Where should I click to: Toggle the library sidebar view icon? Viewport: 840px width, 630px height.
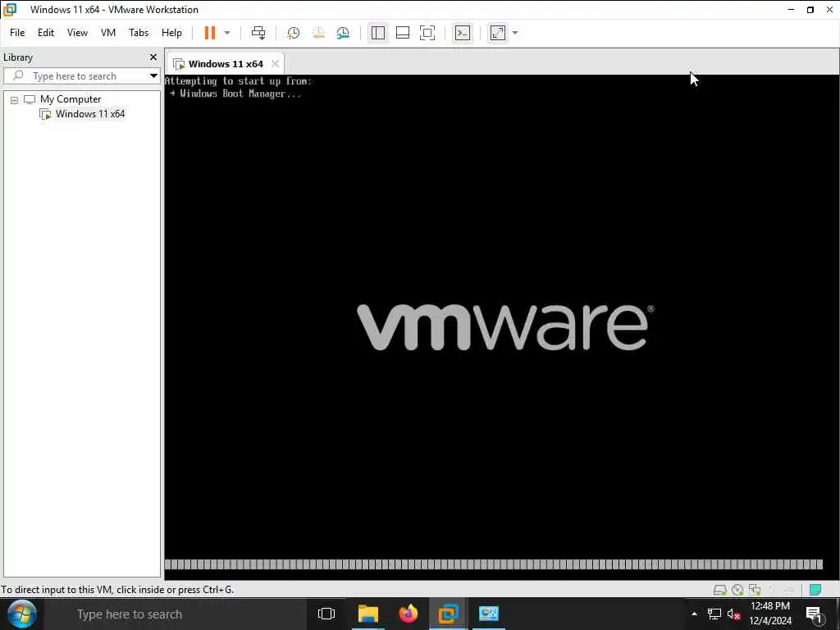click(x=378, y=33)
